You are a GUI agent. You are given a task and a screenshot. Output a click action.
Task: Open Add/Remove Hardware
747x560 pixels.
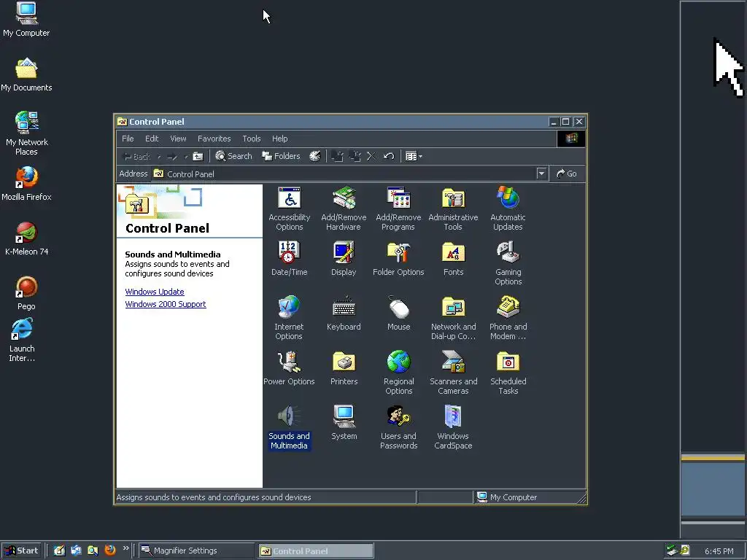pos(344,209)
